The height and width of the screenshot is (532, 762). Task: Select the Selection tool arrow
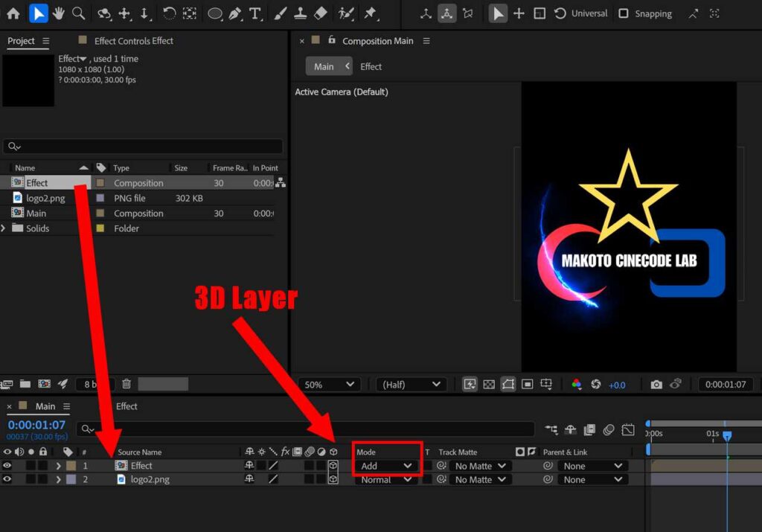tap(39, 13)
